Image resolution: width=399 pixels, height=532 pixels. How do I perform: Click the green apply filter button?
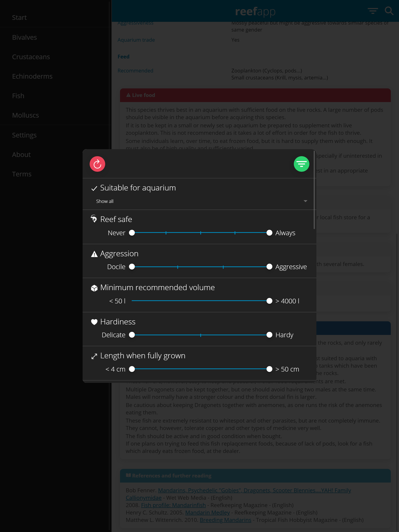click(x=301, y=164)
